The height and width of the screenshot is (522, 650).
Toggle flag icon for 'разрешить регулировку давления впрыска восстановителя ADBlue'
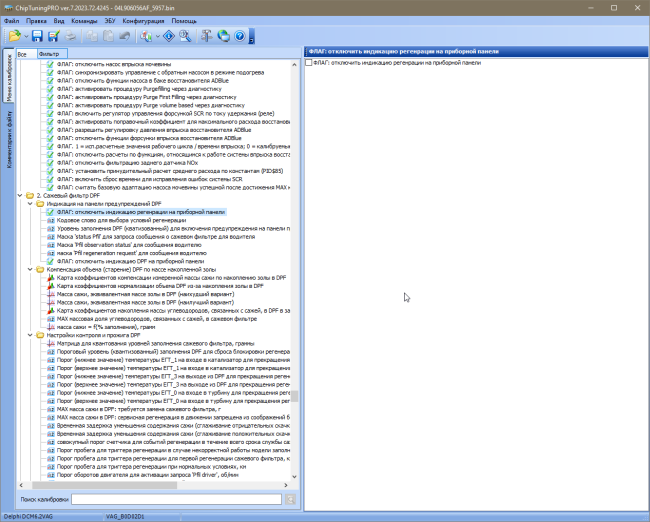coord(51,130)
